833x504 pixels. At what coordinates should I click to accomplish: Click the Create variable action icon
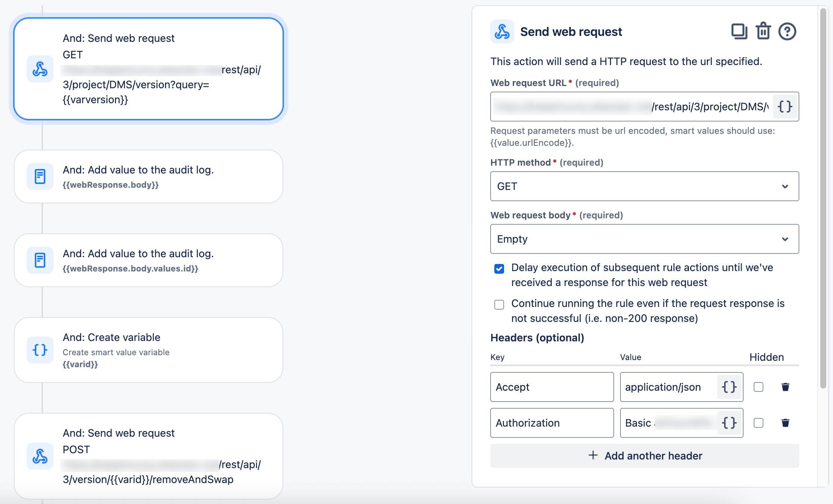[x=40, y=350]
